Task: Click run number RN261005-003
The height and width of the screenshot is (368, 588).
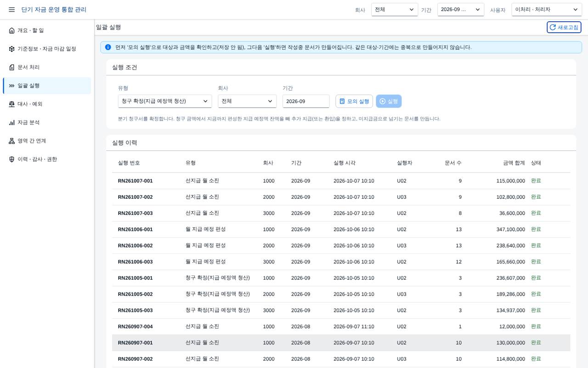Action: tap(135, 310)
